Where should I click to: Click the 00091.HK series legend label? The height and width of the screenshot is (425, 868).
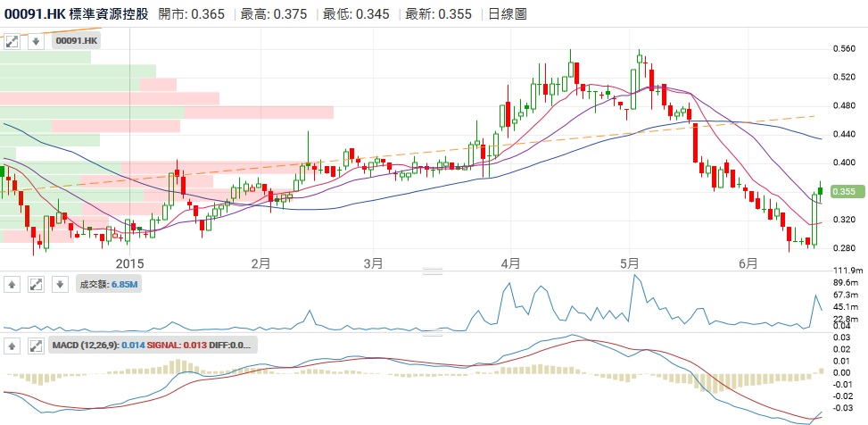[x=78, y=41]
